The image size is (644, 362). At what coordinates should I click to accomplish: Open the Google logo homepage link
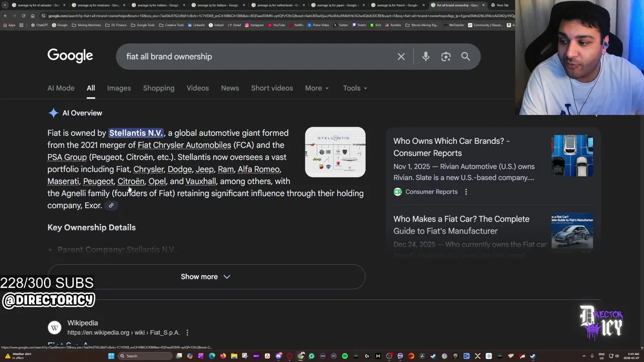tap(70, 56)
